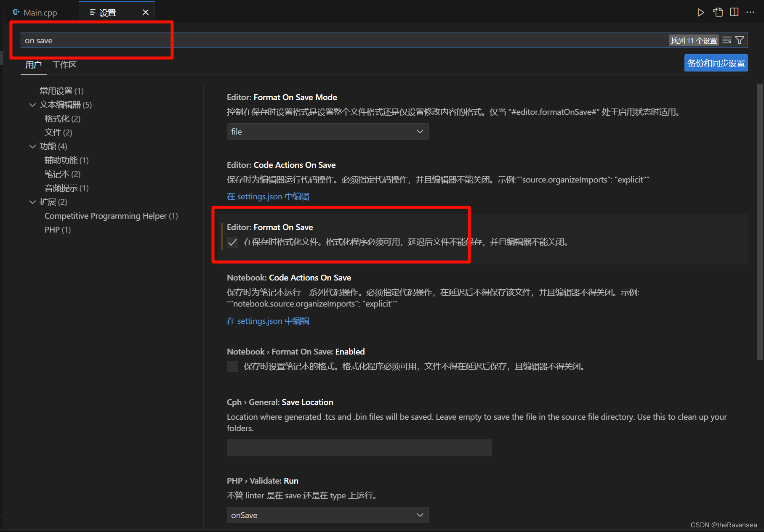Close the 设置 tab
764x532 pixels.
(146, 13)
